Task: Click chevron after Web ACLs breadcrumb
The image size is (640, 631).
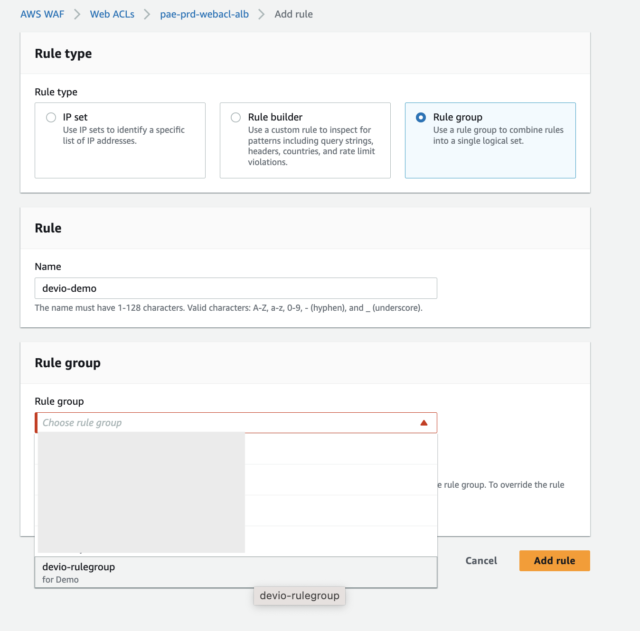Action: pos(147,14)
